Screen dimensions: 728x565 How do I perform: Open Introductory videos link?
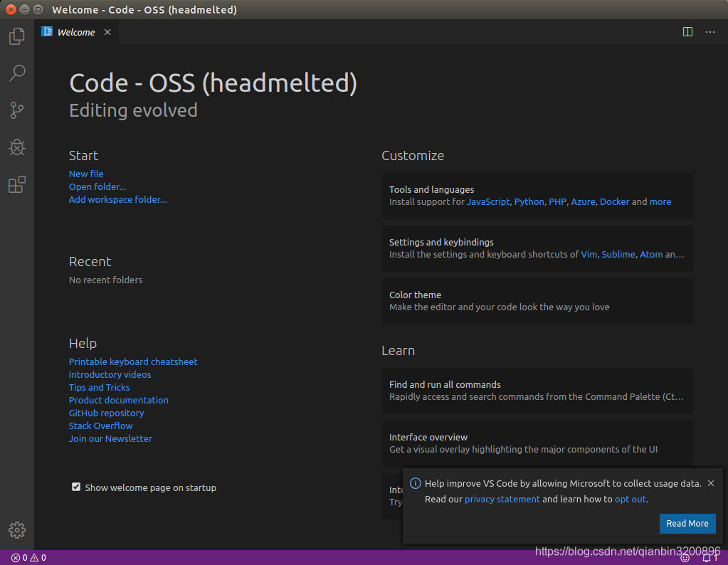110,375
